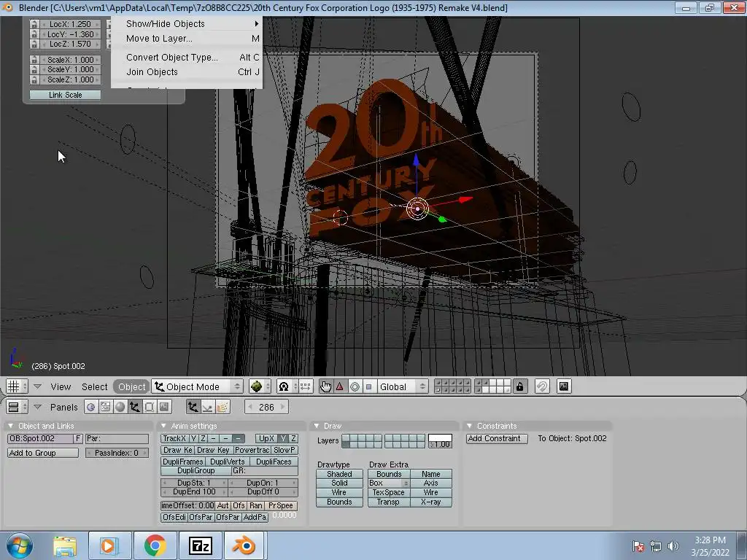Select the Object buttons sub-context icon

coord(193,407)
